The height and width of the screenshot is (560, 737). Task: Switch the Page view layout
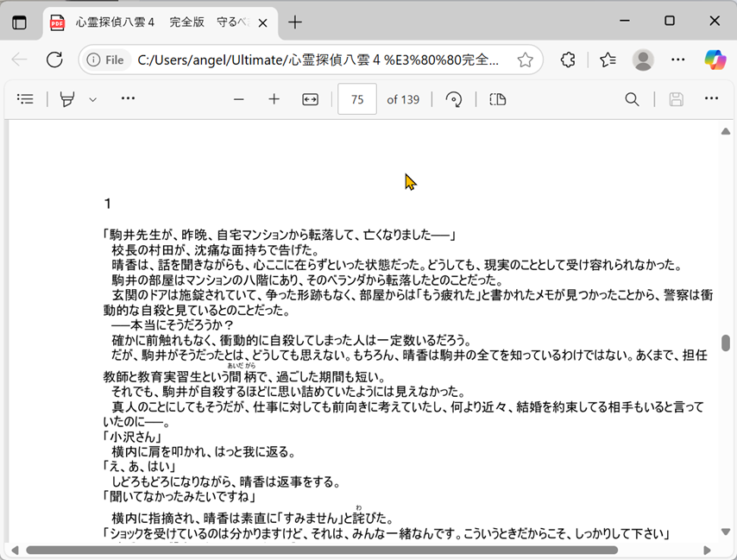[x=498, y=99]
